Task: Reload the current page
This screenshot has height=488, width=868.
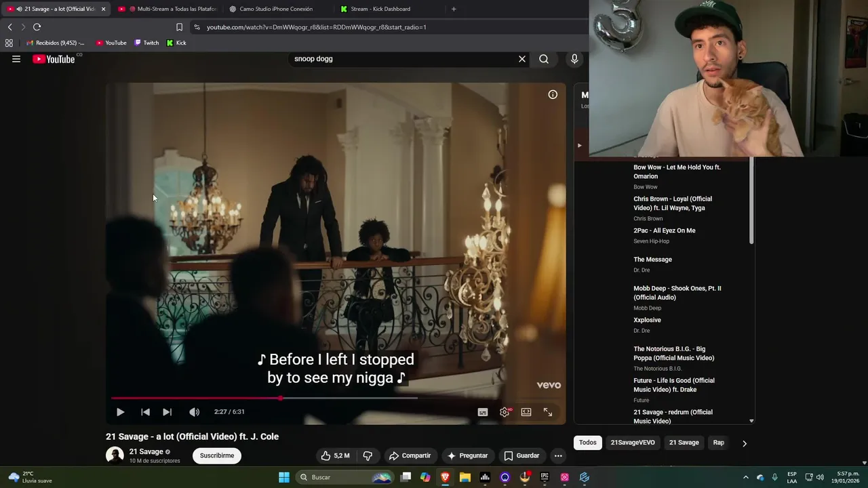Action: point(37,27)
